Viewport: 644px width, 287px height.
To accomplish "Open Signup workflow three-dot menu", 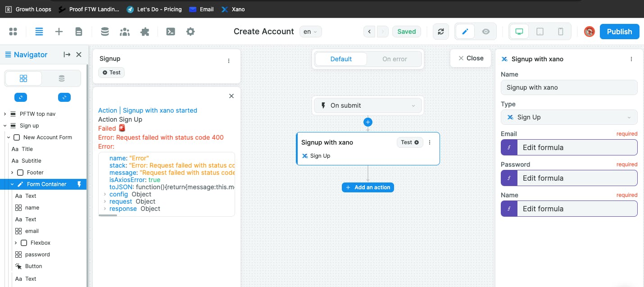I will 229,61.
